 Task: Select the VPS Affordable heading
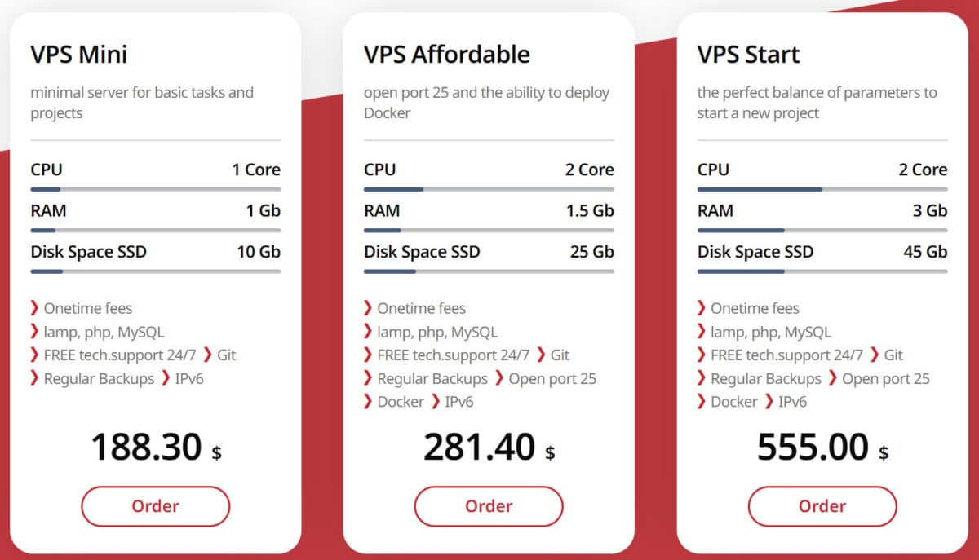click(x=447, y=55)
